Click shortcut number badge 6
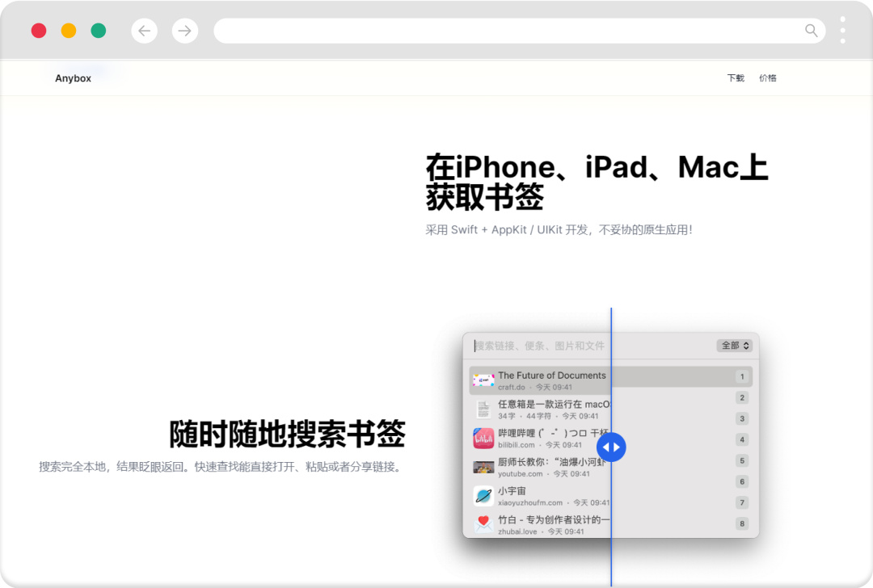Viewport: 873px width, 588px height. click(x=741, y=481)
